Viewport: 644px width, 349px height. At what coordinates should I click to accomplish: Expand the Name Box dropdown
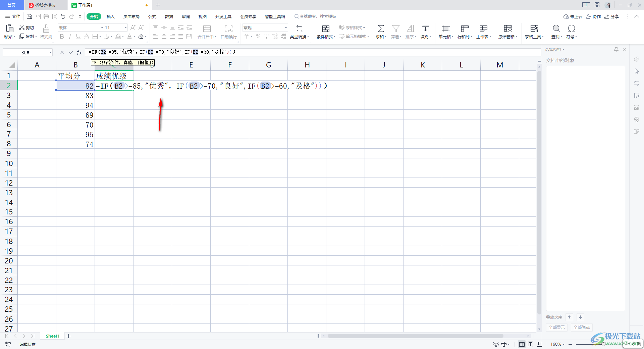point(51,52)
